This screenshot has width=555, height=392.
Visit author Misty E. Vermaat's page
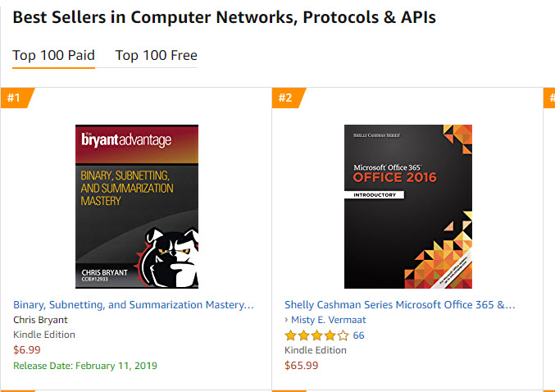tap(328, 320)
